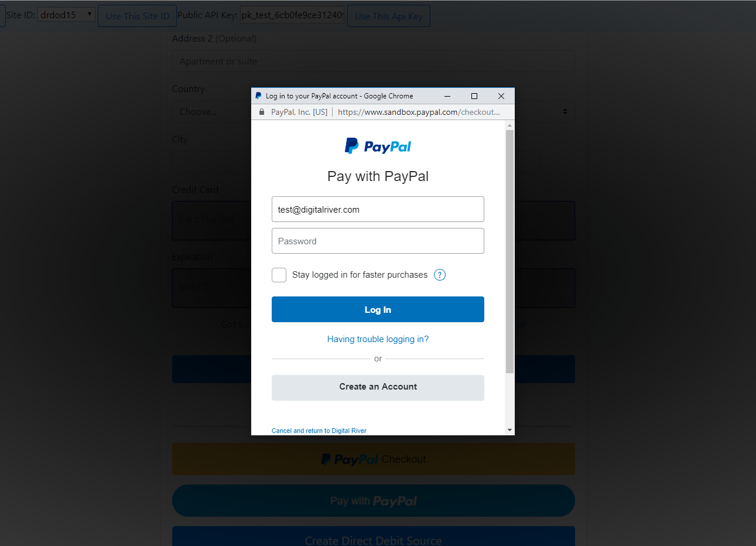Focus the Password input field
Image resolution: width=756 pixels, height=546 pixels.
coord(378,241)
